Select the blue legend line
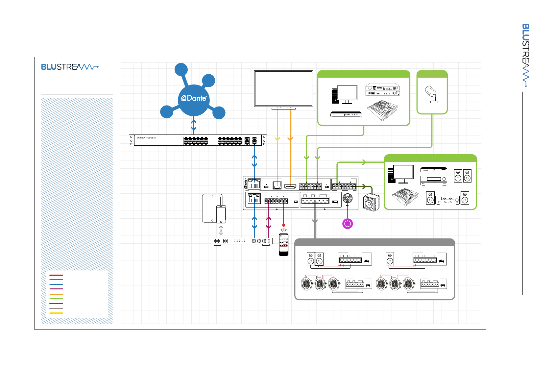The image size is (554, 392). (56, 284)
